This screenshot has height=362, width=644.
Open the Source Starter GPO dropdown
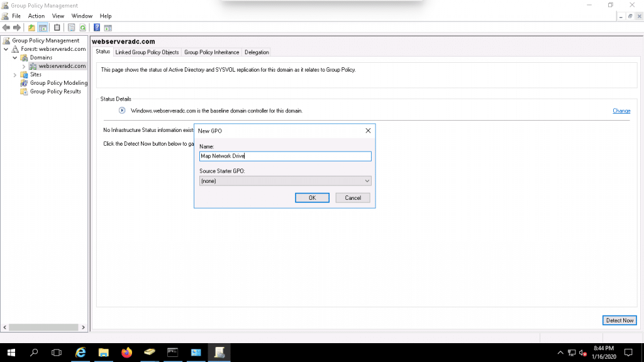(x=285, y=181)
